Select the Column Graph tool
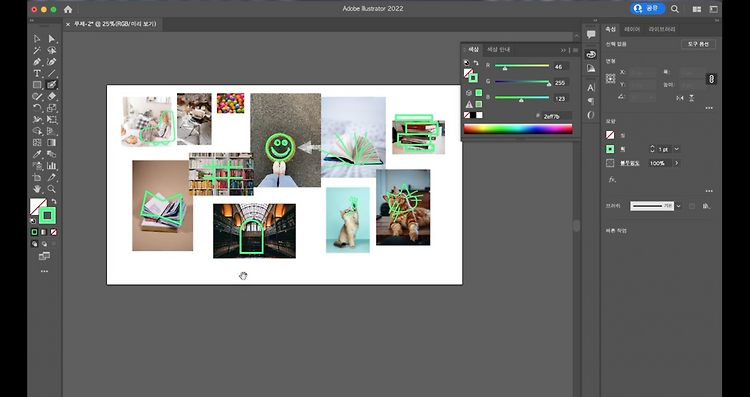 [52, 166]
